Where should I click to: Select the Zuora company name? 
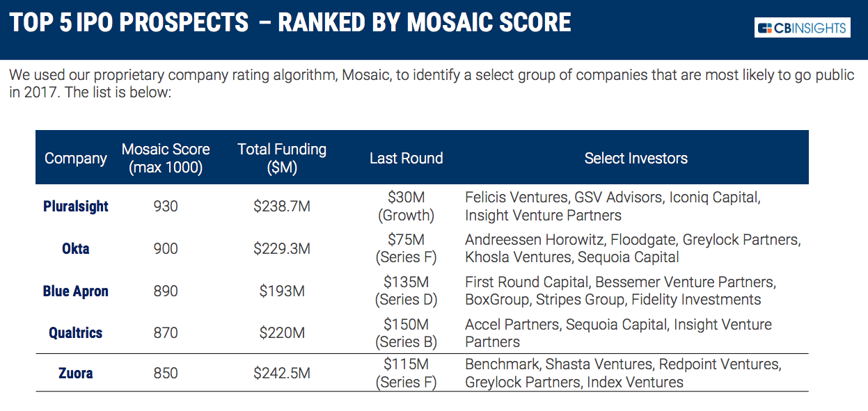[x=75, y=373]
